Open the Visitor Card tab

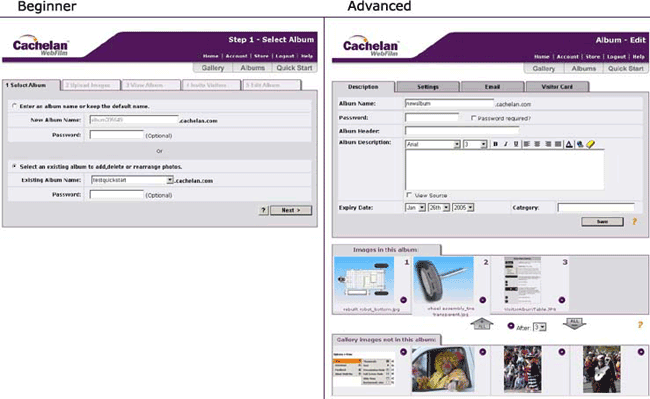pyautogui.click(x=557, y=87)
